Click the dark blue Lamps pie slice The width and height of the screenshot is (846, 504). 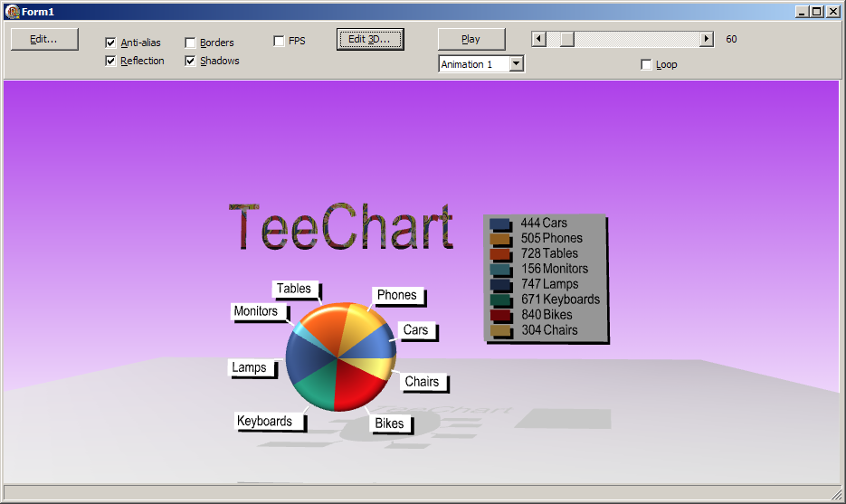306,357
